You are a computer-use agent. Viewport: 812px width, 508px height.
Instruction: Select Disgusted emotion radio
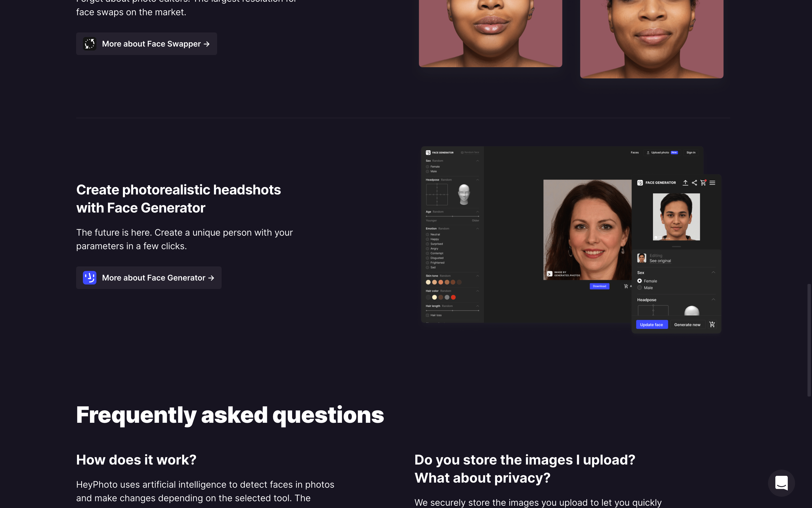click(x=427, y=258)
